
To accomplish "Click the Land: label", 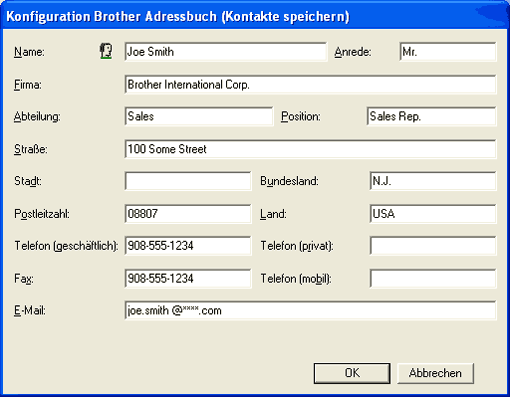I will tap(273, 214).
